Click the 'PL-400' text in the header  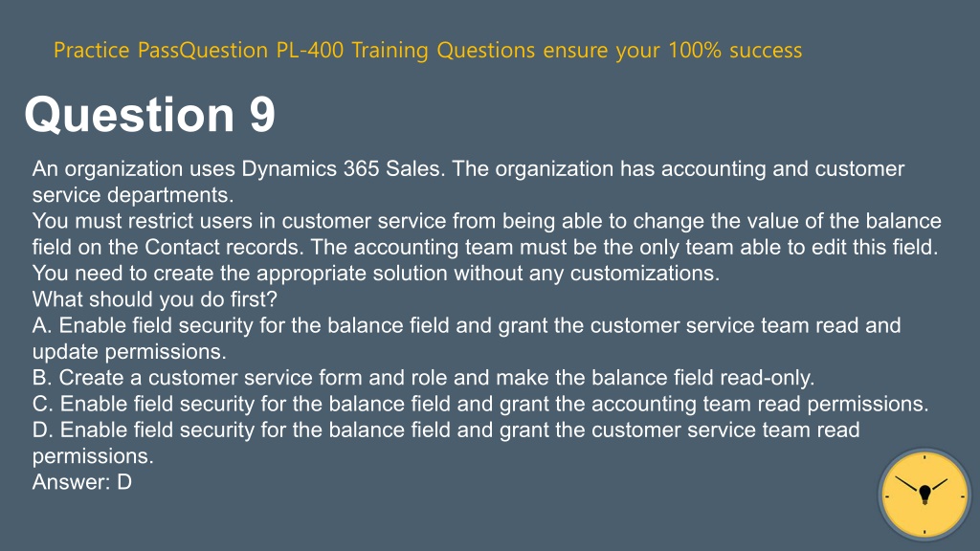pyautogui.click(x=310, y=50)
